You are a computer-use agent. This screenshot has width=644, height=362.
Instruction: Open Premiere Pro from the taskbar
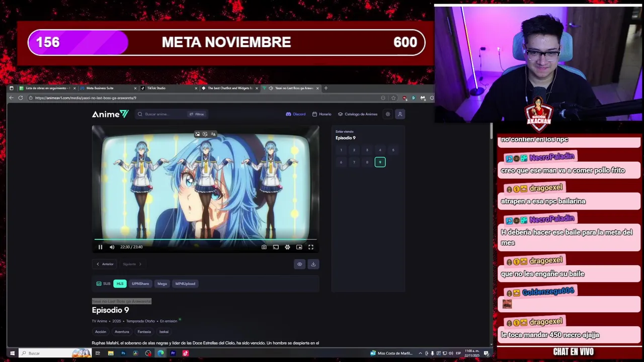(173, 353)
